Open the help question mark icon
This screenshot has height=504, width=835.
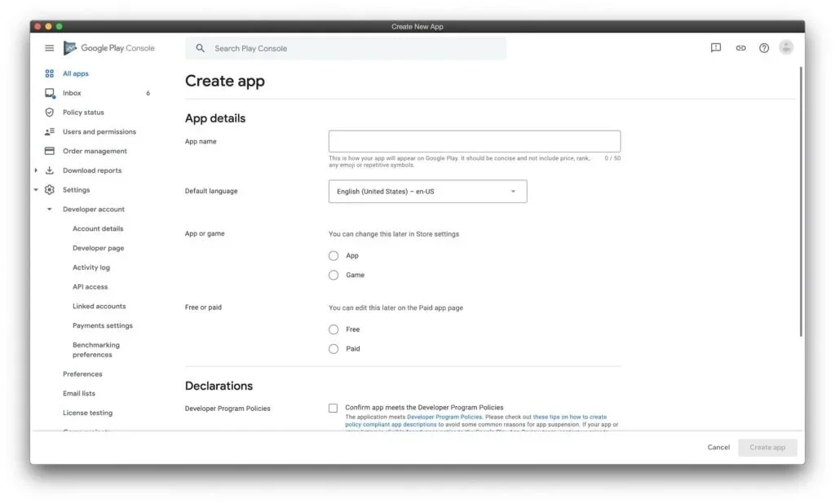(764, 48)
